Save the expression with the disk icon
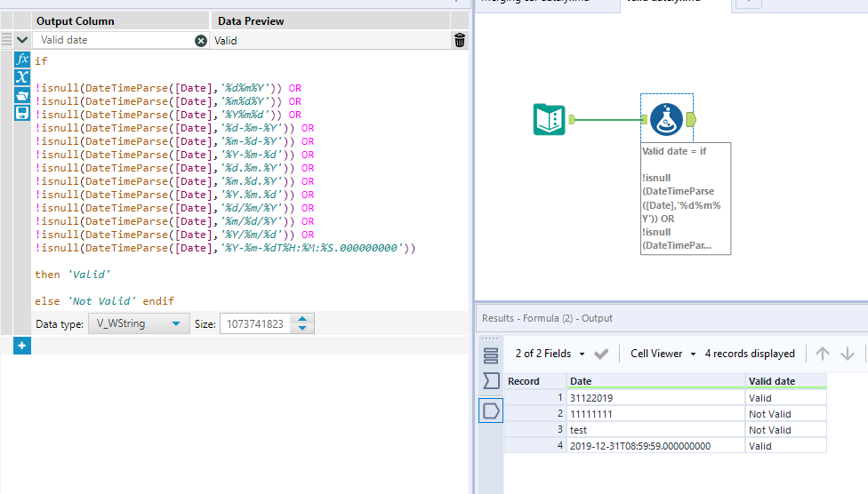The height and width of the screenshot is (494, 868). pos(22,113)
